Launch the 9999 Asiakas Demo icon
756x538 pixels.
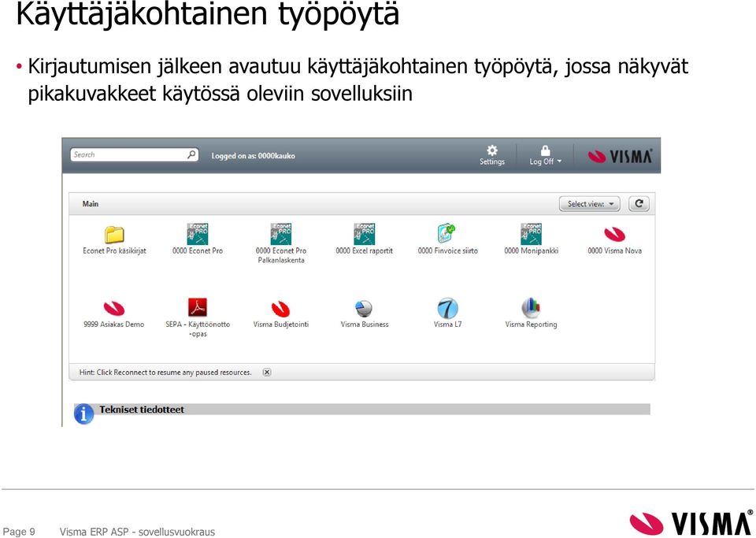point(114,309)
